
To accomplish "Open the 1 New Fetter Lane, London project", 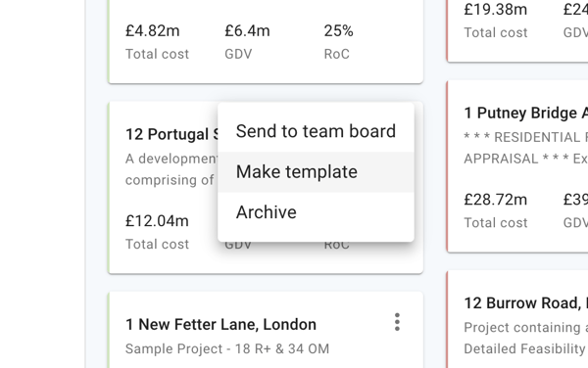I will click(220, 324).
